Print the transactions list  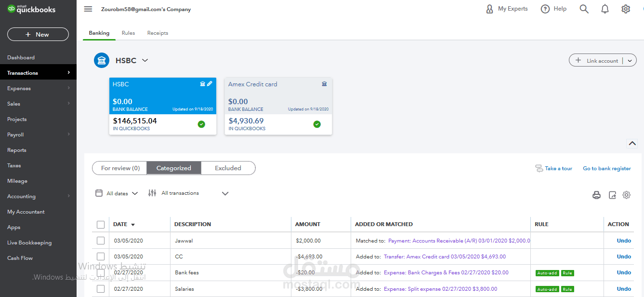click(x=596, y=195)
